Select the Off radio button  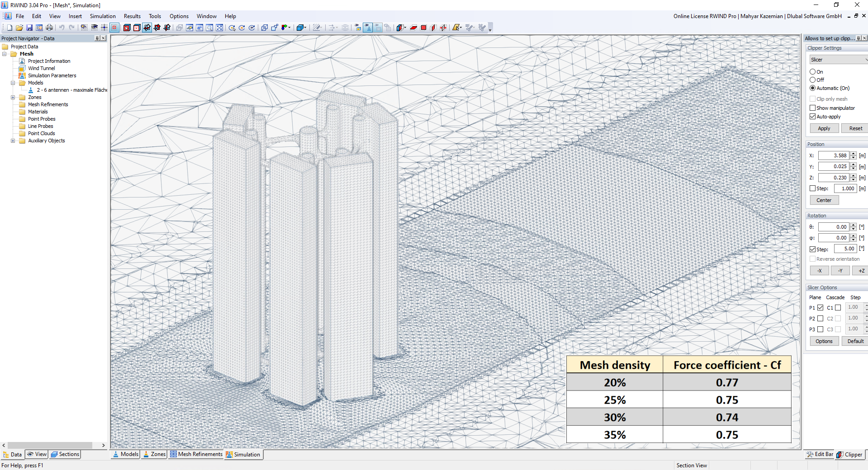[813, 80]
